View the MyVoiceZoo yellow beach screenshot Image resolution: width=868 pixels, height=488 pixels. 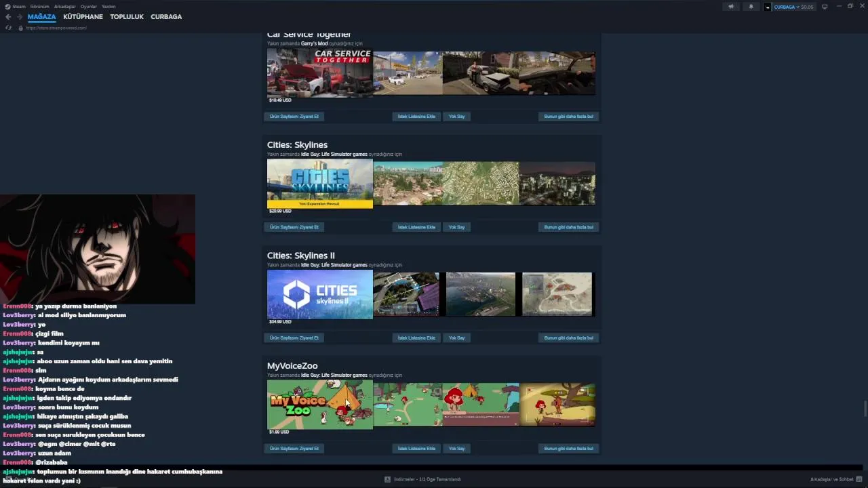click(x=557, y=405)
